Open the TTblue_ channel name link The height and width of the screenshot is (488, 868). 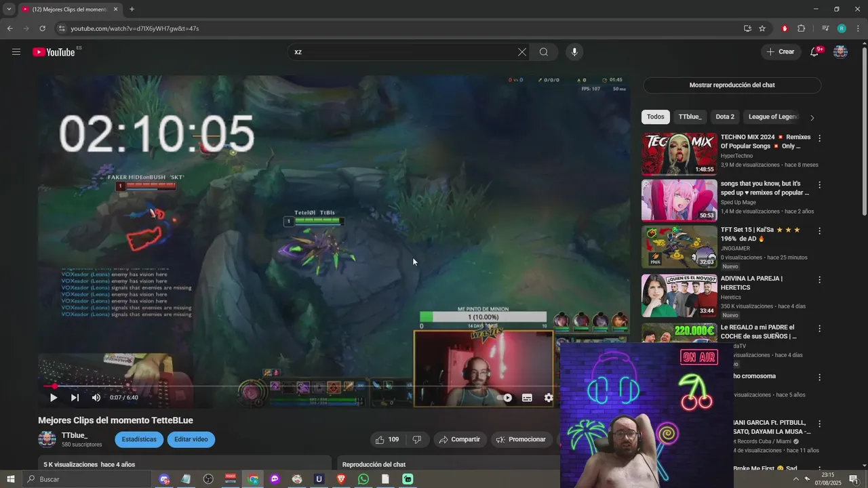[x=75, y=435]
